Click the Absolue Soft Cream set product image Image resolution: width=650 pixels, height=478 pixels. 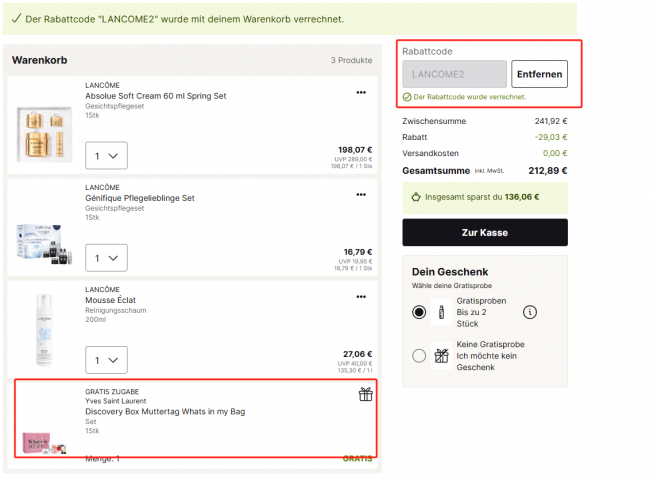click(x=44, y=134)
